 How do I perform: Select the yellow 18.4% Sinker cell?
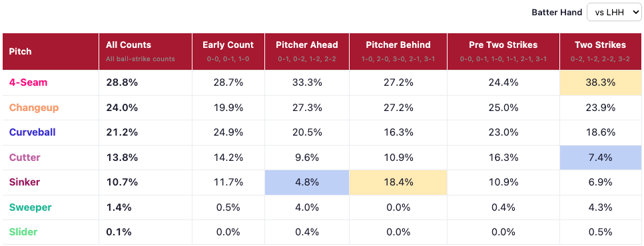pyautogui.click(x=398, y=182)
